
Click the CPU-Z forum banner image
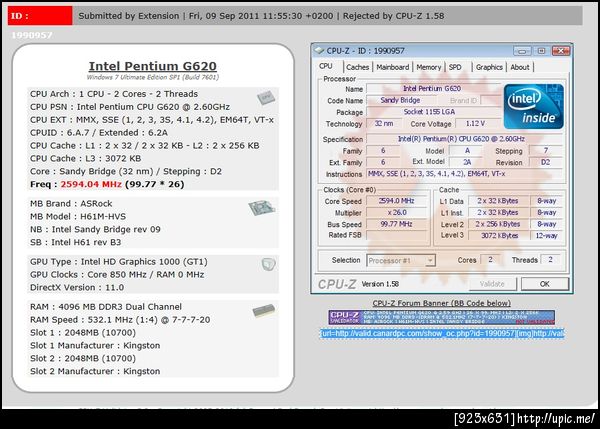tap(441, 317)
